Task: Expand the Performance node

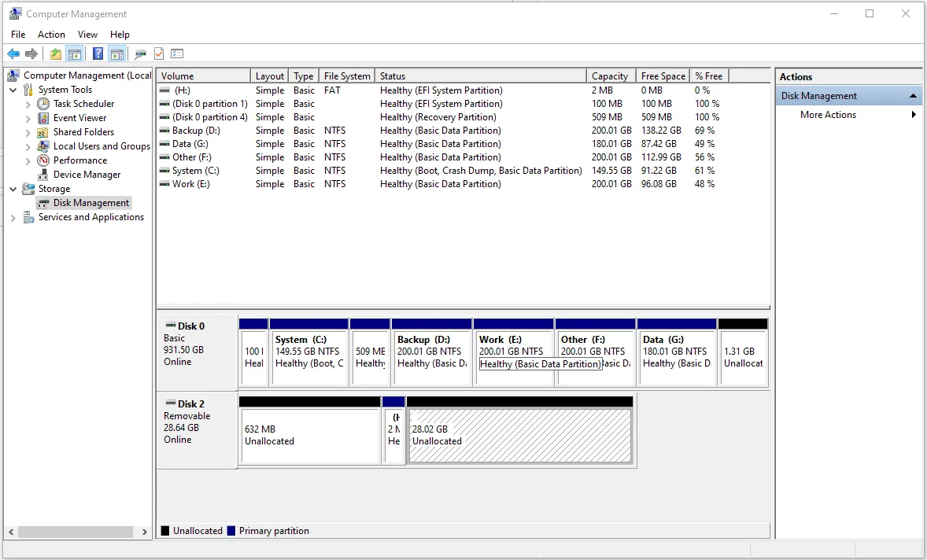Action: (28, 160)
